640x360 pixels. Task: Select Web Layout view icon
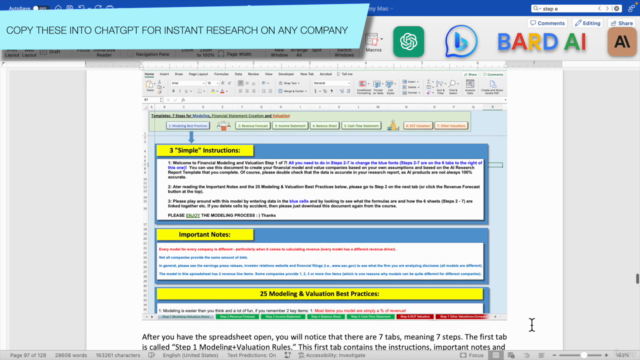pyautogui.click(x=511, y=355)
